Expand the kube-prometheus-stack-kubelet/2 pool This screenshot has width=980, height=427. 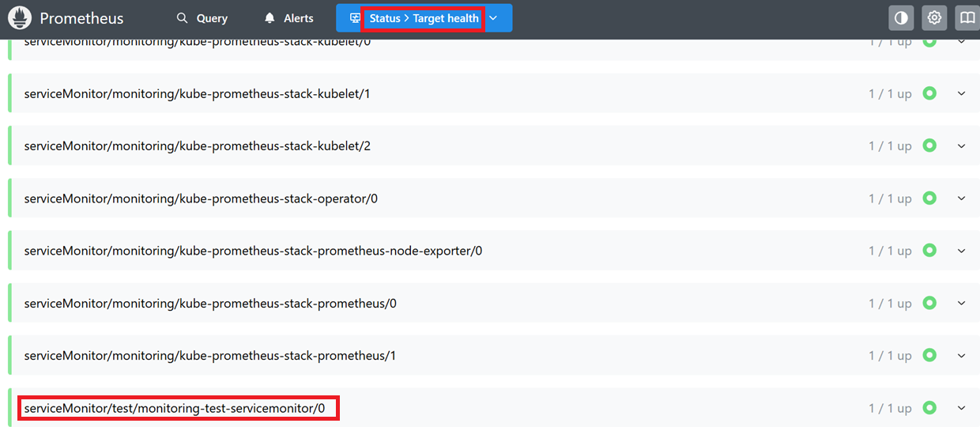(x=962, y=145)
